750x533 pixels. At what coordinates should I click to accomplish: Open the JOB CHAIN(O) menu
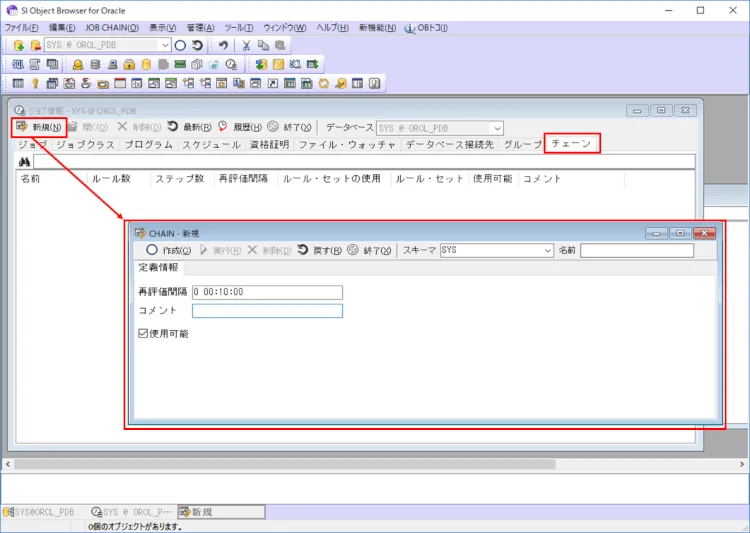click(112, 28)
